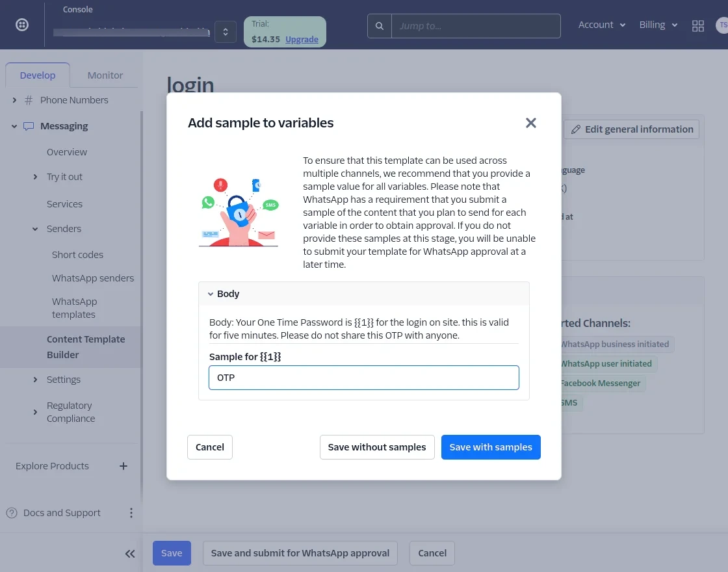The image size is (728, 572).
Task: Click the Twilio logo icon top-left
Action: [x=21, y=24]
